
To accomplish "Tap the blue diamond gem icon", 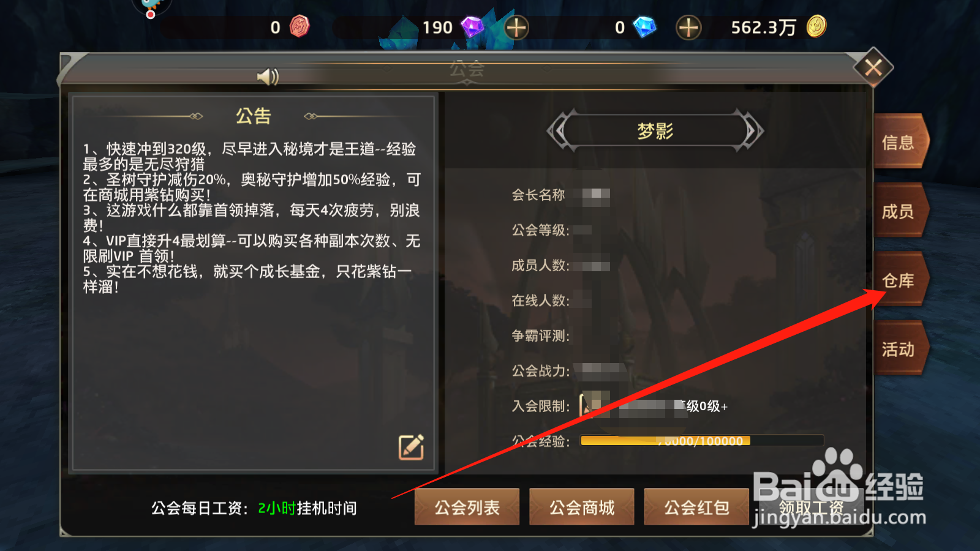I will [644, 27].
